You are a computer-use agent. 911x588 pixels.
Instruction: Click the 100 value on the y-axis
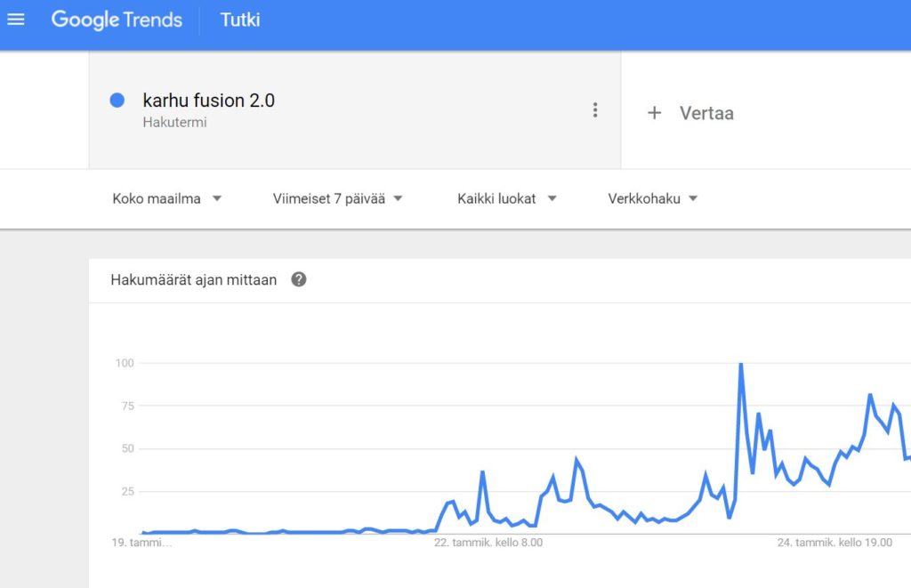[x=125, y=363]
